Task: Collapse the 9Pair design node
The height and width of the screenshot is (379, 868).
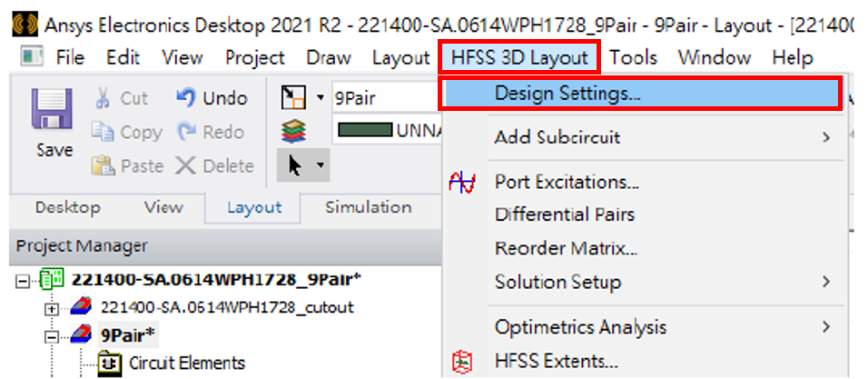Action: pos(52,337)
